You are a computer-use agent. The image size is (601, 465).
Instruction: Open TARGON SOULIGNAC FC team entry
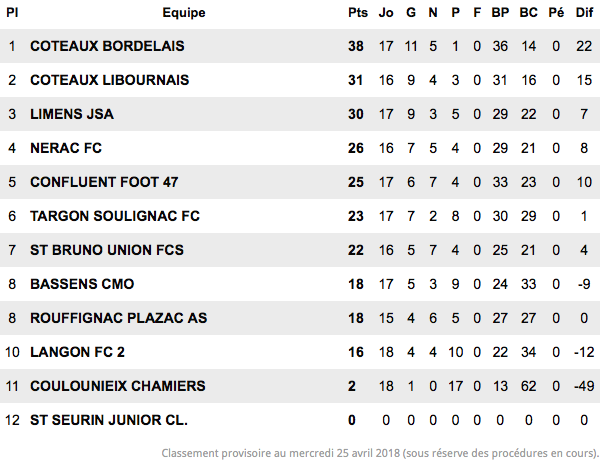click(115, 216)
